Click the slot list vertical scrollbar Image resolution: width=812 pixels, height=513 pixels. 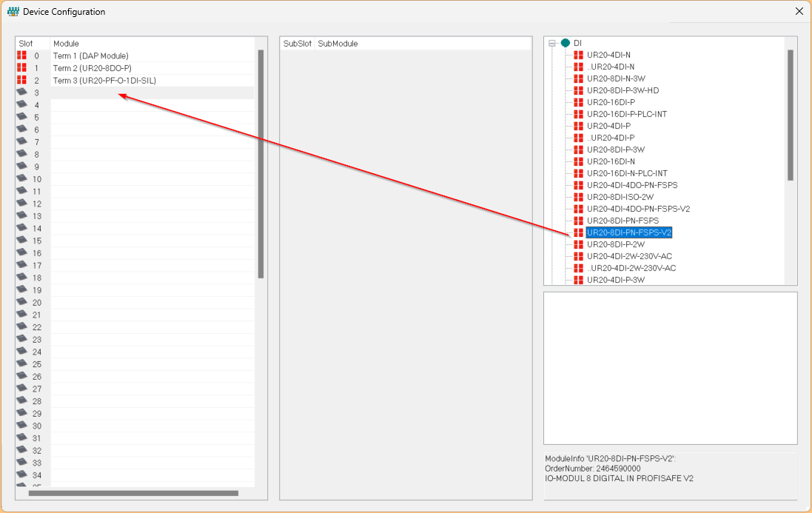[x=261, y=164]
